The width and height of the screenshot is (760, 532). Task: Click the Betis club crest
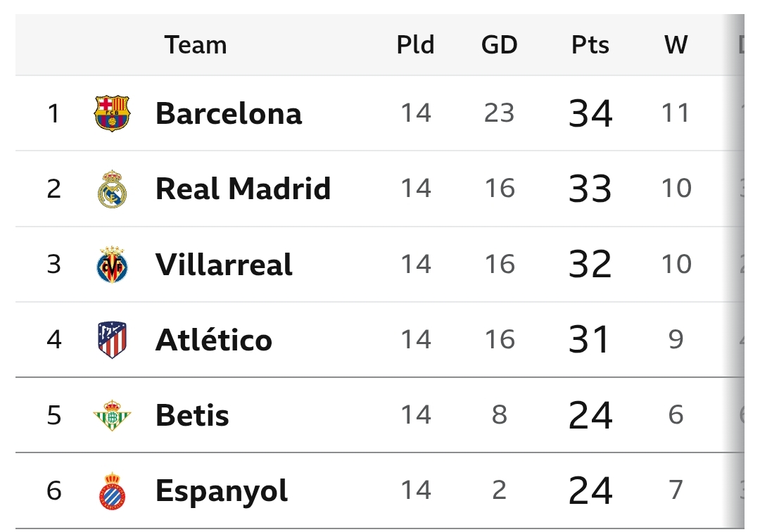[113, 415]
